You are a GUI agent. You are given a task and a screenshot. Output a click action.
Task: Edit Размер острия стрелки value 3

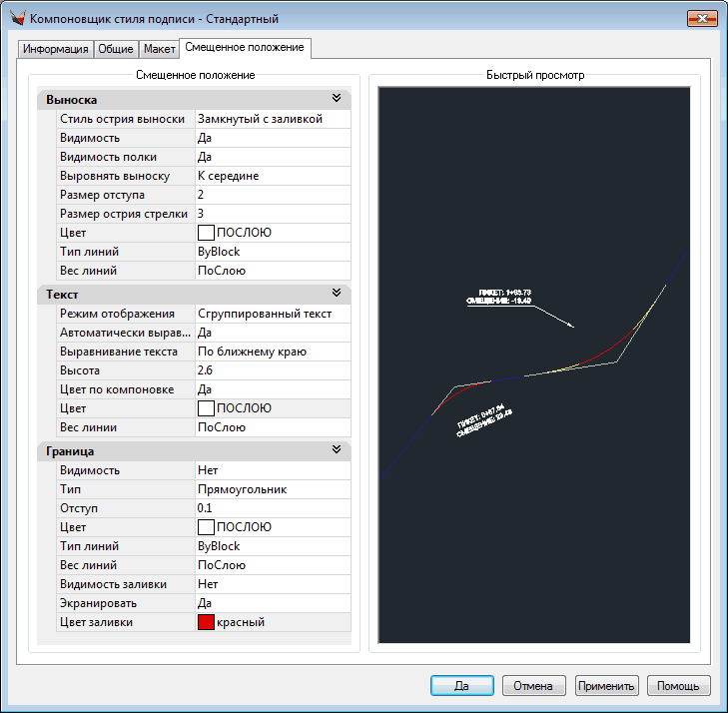click(273, 214)
